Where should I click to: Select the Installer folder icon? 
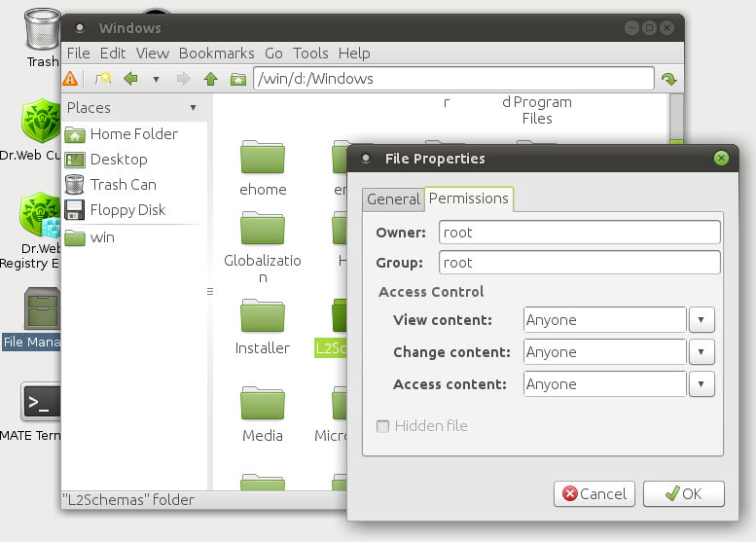coord(263,315)
